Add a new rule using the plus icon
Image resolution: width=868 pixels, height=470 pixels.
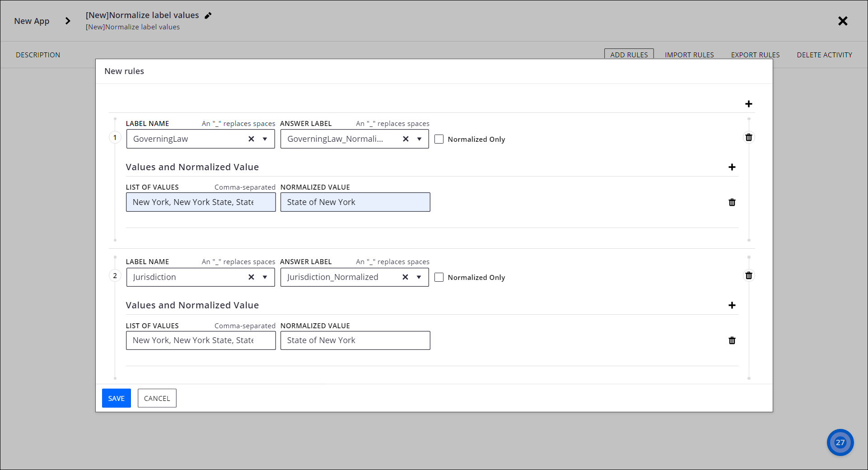[748, 103]
